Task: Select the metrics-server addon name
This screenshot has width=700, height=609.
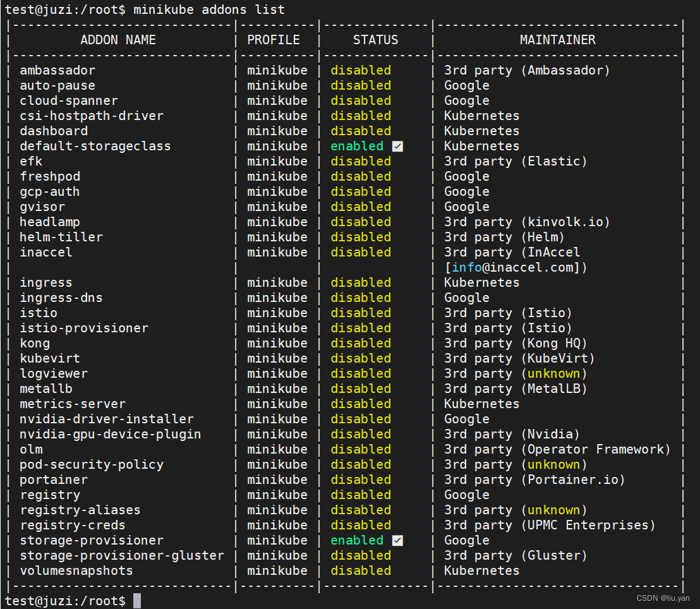Action: (73, 404)
